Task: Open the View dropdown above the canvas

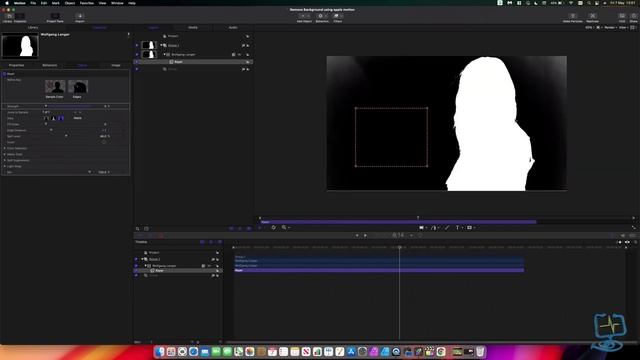Action: (623, 27)
